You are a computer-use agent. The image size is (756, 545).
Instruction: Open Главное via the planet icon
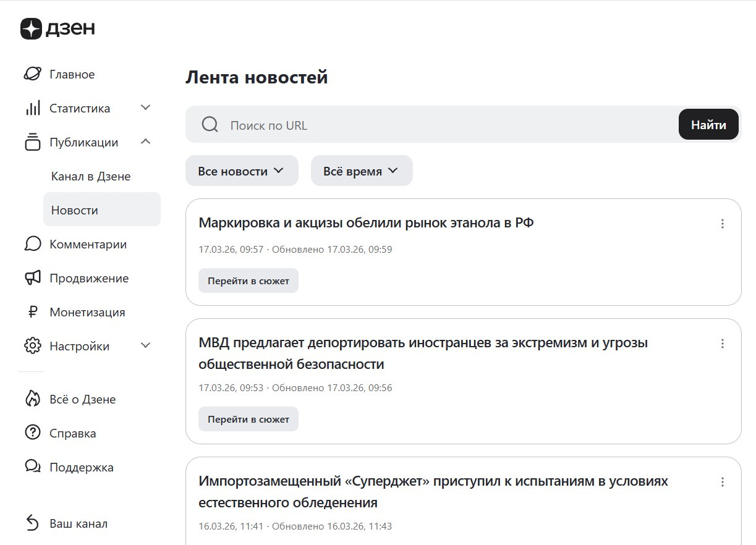click(32, 74)
